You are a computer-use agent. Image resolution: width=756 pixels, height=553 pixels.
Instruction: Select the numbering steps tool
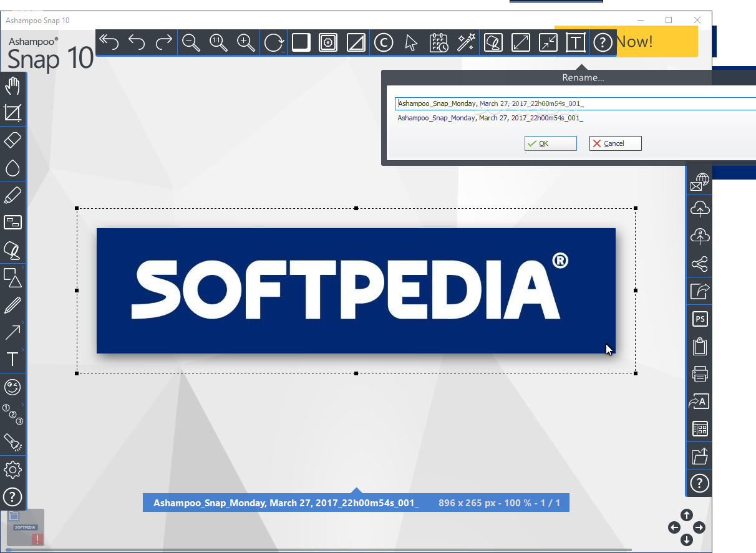coord(12,415)
